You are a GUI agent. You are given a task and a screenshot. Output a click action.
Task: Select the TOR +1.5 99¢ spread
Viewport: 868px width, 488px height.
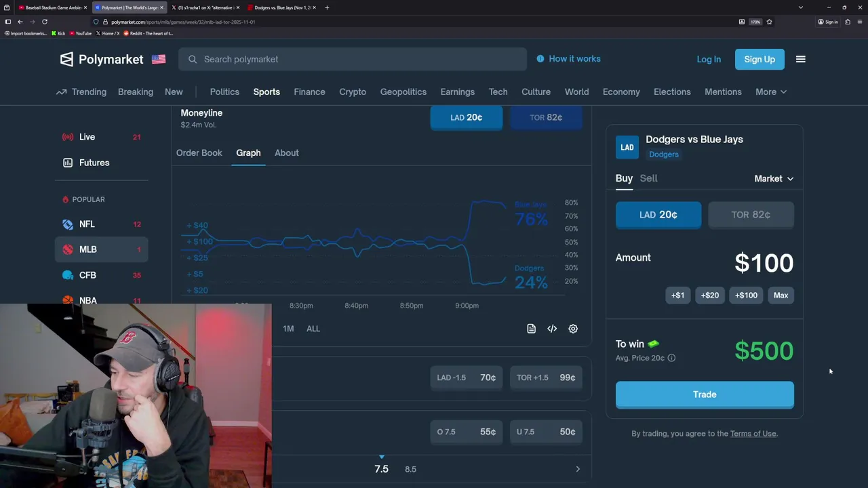(x=546, y=378)
